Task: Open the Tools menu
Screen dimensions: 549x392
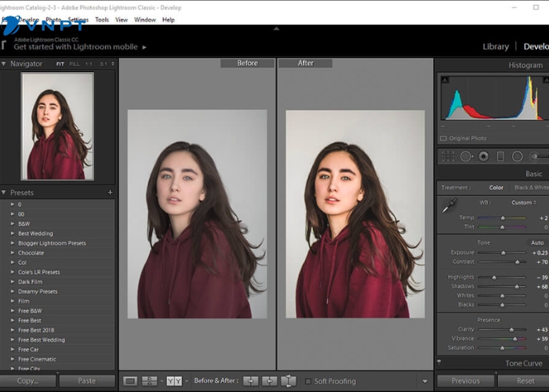Action: 102,20
